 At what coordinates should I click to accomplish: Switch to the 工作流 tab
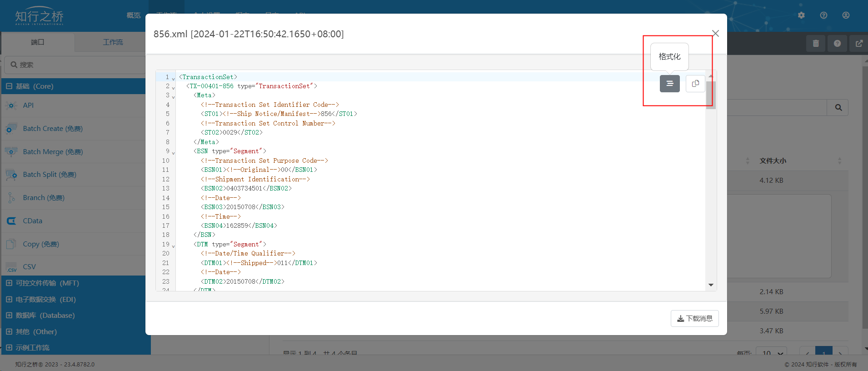113,42
